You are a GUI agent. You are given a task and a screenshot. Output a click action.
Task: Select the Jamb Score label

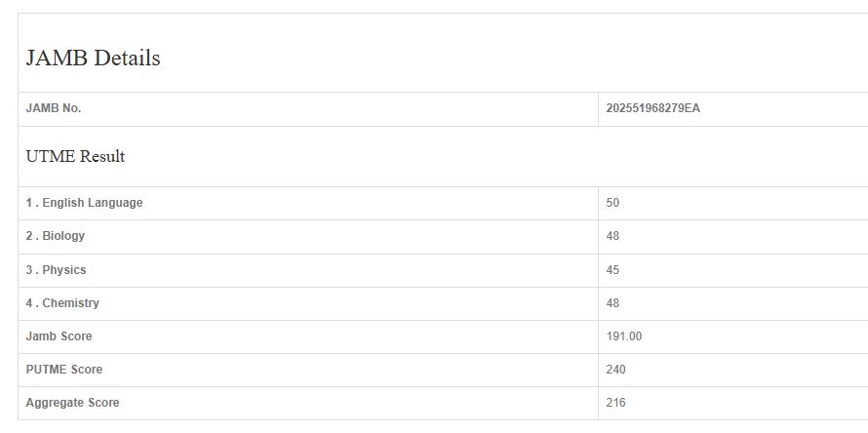59,336
